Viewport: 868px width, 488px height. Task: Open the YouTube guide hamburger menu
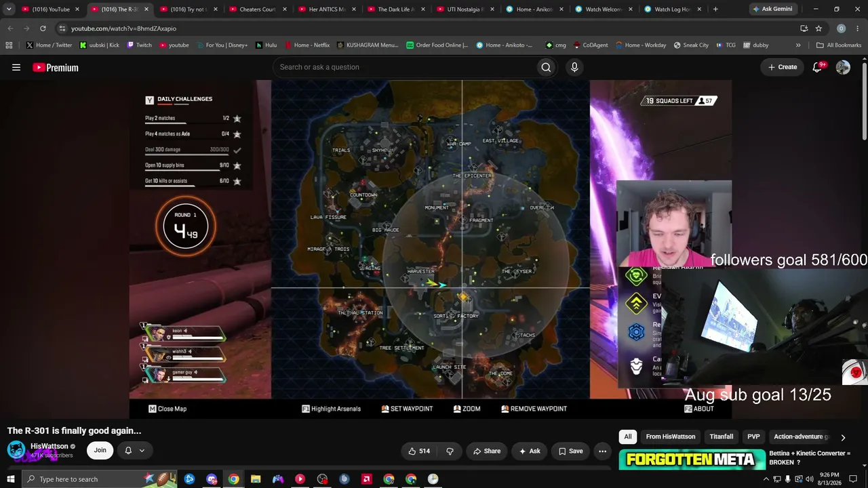(x=16, y=67)
